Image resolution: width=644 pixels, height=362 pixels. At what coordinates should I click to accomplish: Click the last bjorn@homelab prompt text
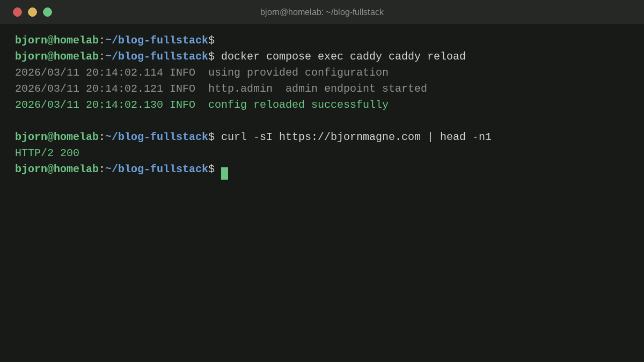[x=57, y=169]
